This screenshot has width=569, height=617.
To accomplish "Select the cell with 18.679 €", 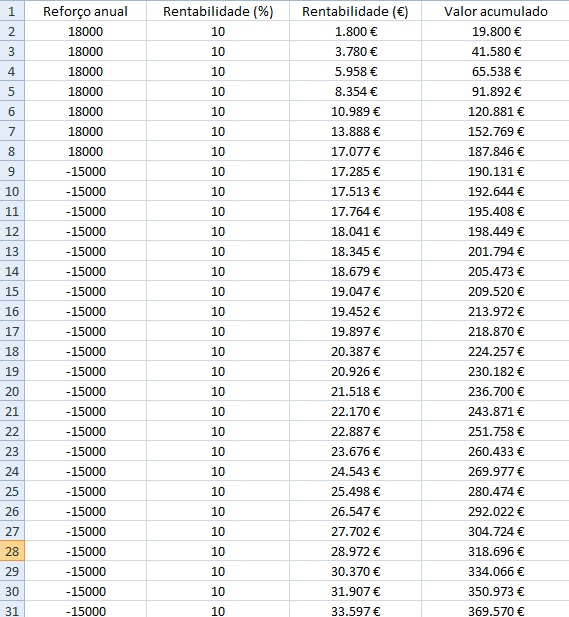I will [355, 271].
